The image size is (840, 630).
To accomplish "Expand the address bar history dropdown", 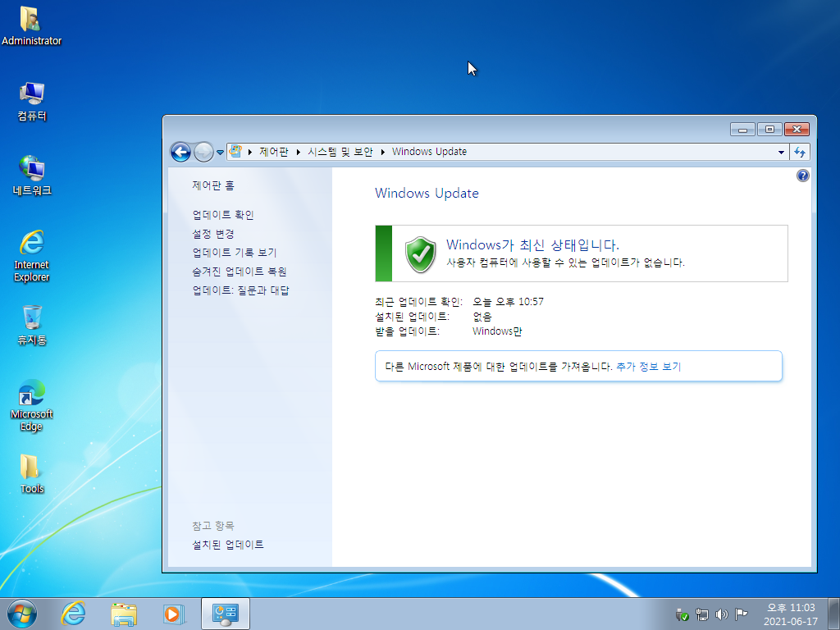I will point(781,152).
